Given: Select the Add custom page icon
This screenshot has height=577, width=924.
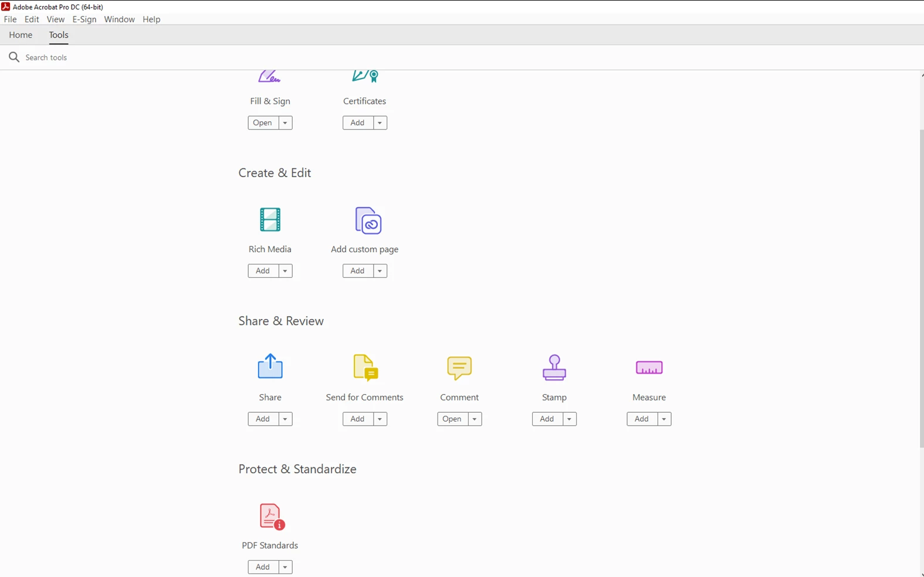Looking at the screenshot, I should click(x=368, y=220).
